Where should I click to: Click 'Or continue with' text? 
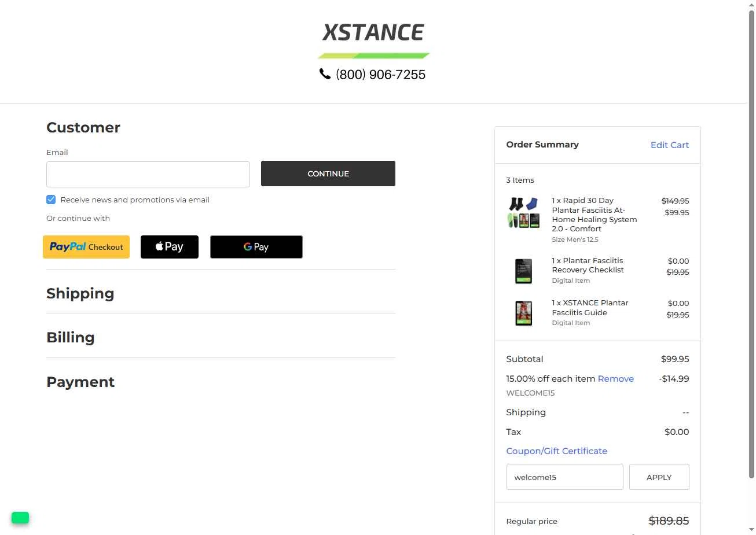(78, 219)
